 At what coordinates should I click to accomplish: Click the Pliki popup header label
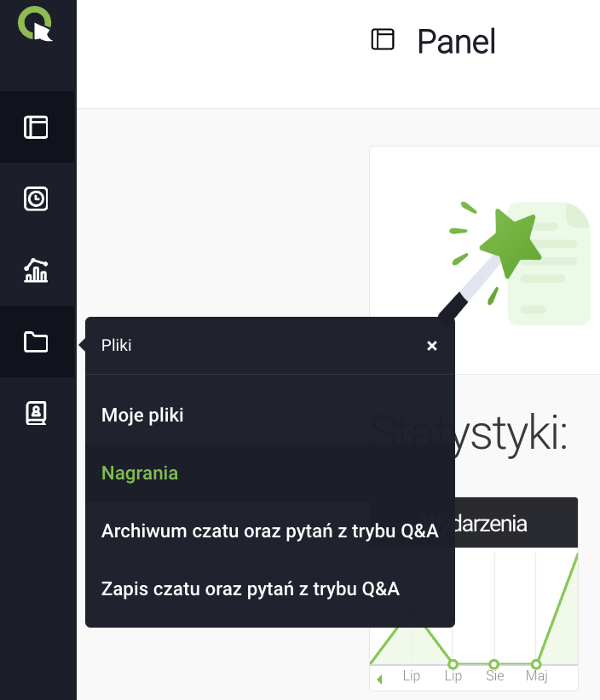117,346
